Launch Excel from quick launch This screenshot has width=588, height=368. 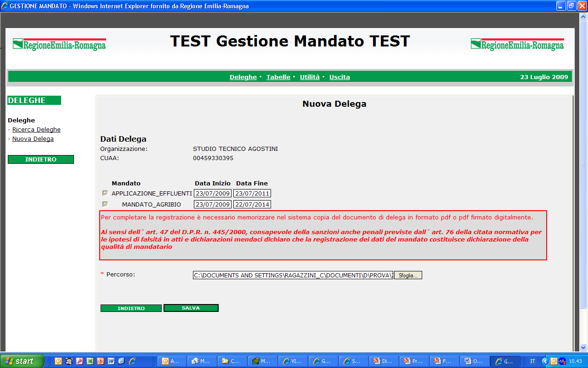coord(90,361)
